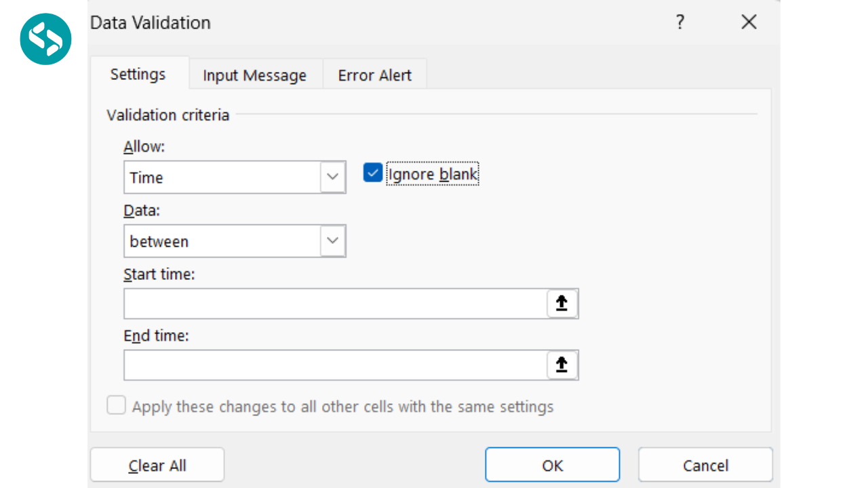Switch to the Input Message tab
The width and height of the screenshot is (868, 488).
click(x=255, y=75)
